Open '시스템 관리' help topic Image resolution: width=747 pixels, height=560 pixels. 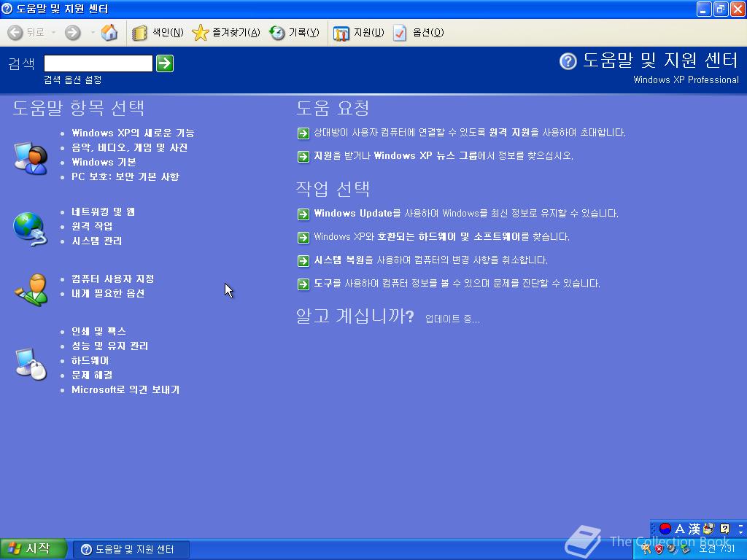coord(97,241)
